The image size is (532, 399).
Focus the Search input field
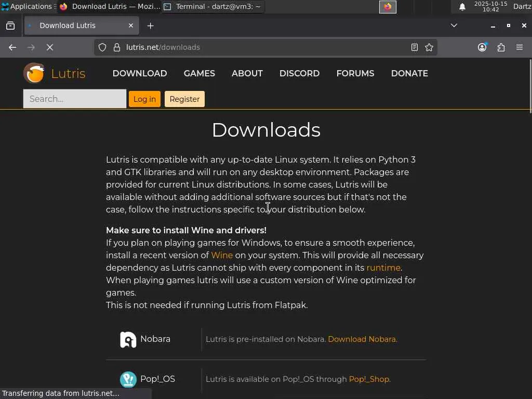click(x=75, y=99)
